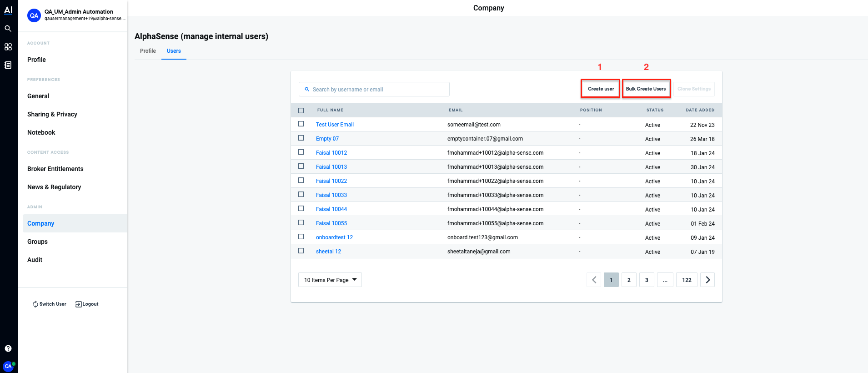The image size is (868, 373).
Task: Click the Logout icon
Action: (x=78, y=304)
